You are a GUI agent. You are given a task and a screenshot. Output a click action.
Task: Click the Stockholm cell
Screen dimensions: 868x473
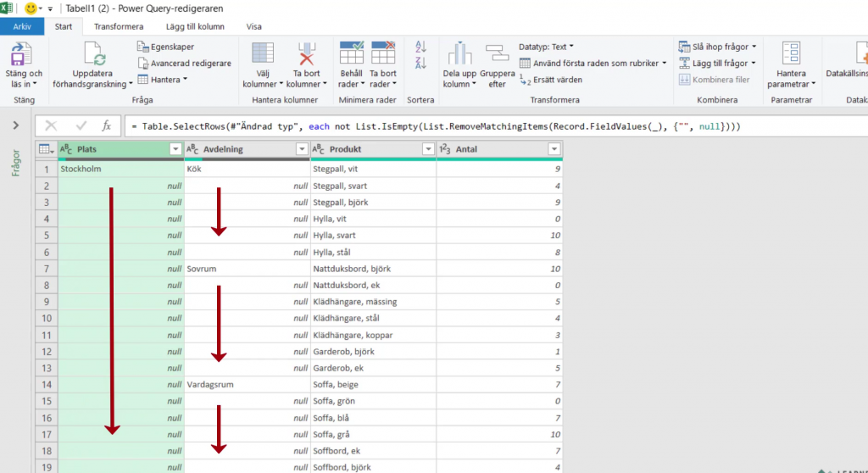[x=120, y=169]
